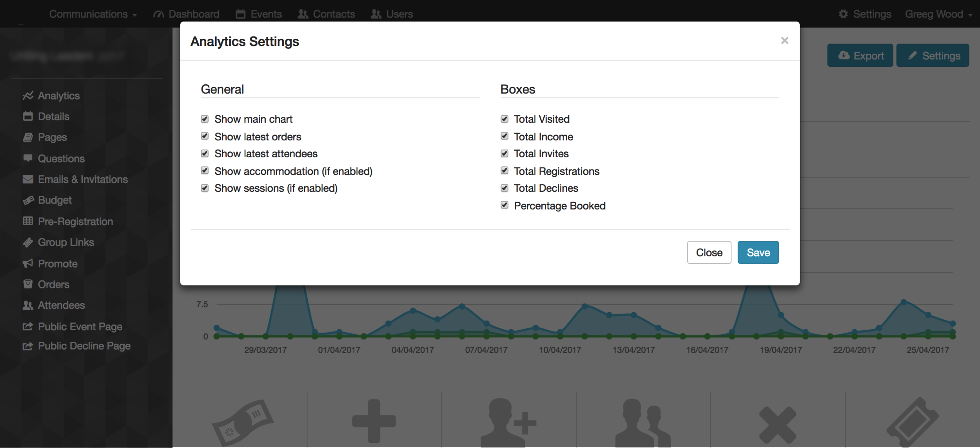Open the Events nav item

click(x=259, y=14)
